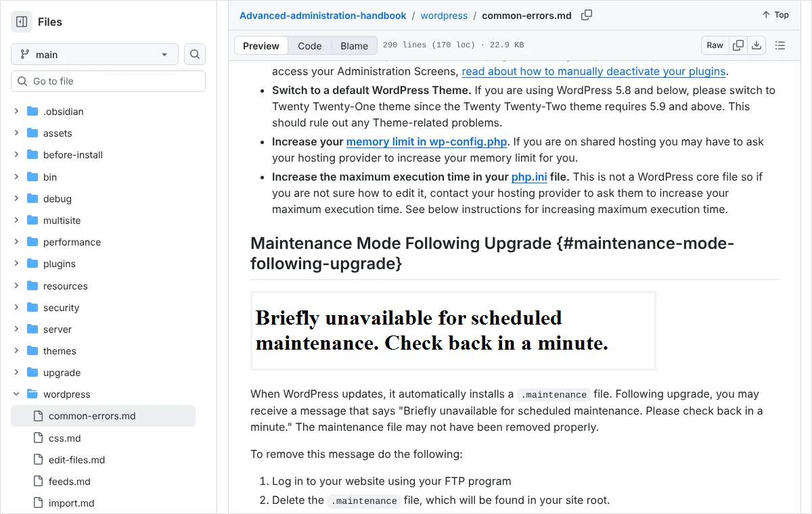Copy raw file contents
The width and height of the screenshot is (812, 514).
(x=738, y=45)
